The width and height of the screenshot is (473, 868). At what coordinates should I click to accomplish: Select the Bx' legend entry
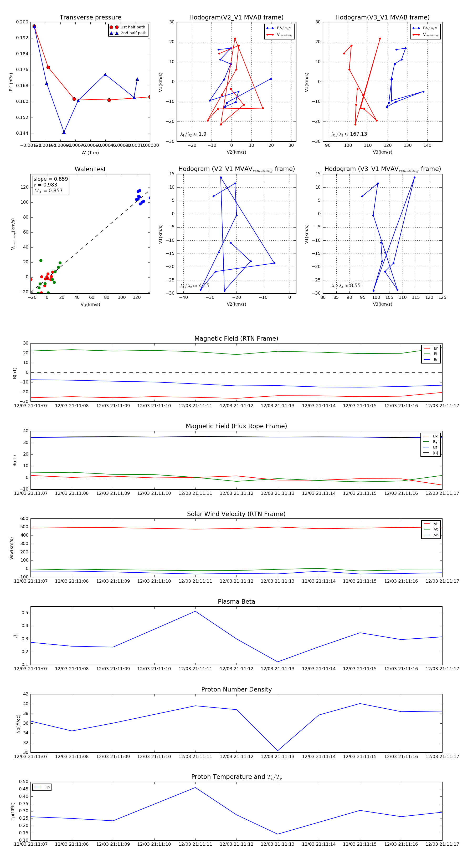[431, 436]
